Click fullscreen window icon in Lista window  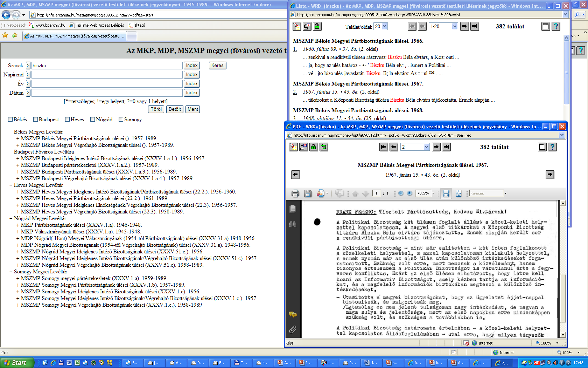546,26
